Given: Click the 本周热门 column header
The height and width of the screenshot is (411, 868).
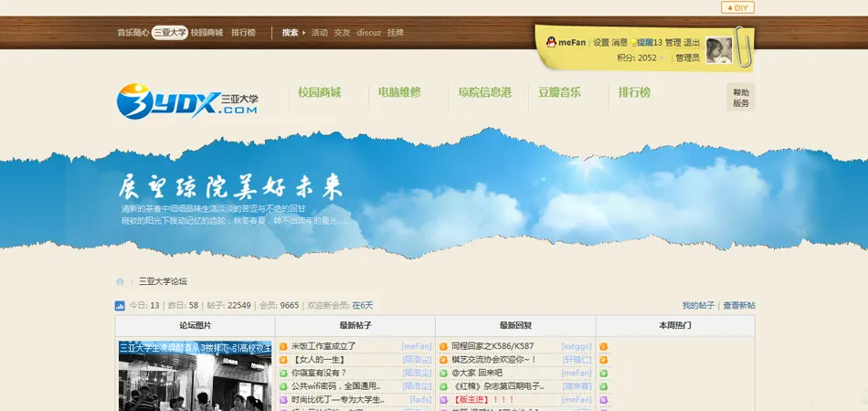Looking at the screenshot, I should click(675, 326).
